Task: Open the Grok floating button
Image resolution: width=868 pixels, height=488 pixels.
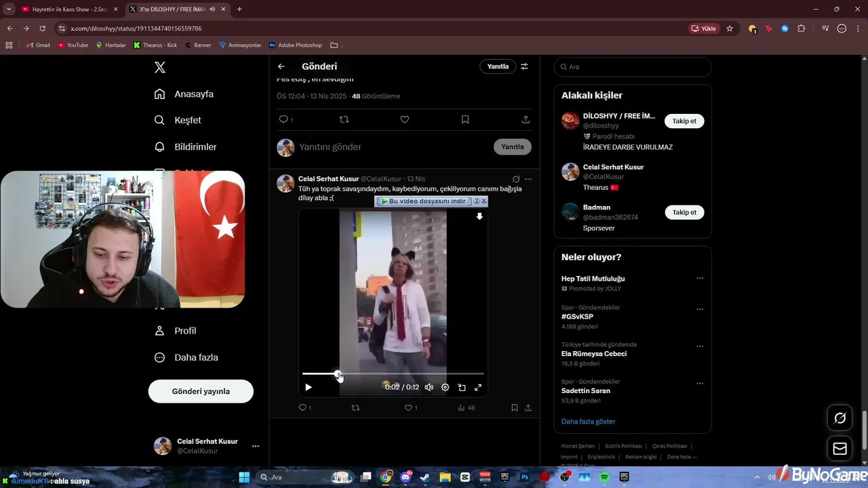Action: [x=840, y=418]
